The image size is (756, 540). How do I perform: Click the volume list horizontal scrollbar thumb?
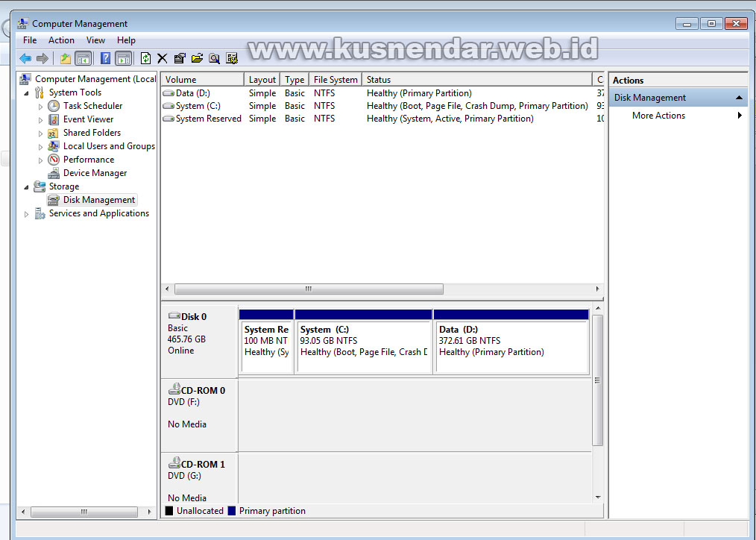pyautogui.click(x=309, y=289)
